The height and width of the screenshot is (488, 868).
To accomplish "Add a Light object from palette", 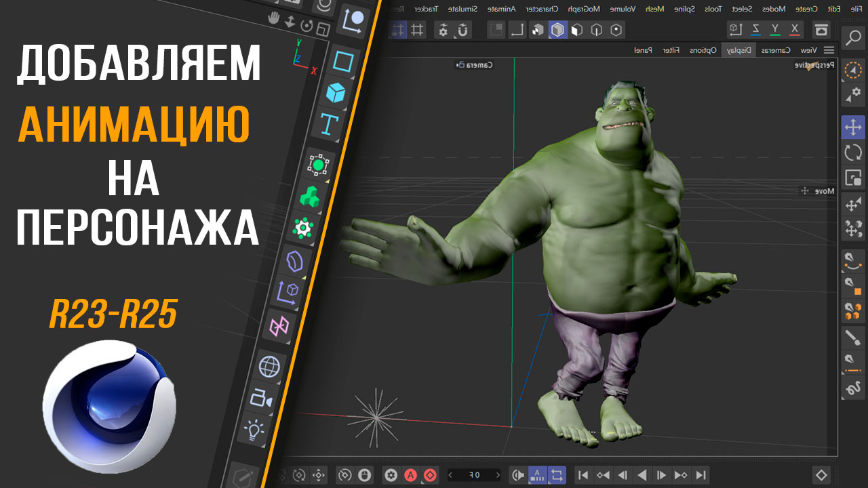I will (x=254, y=429).
